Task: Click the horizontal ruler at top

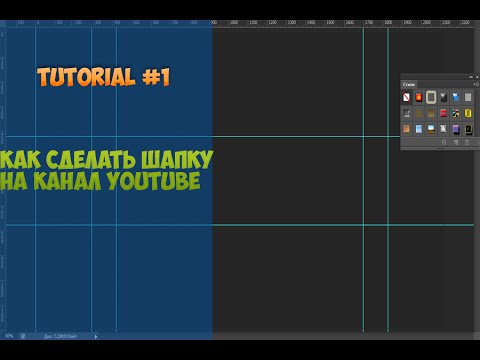Action: pyautogui.click(x=240, y=23)
